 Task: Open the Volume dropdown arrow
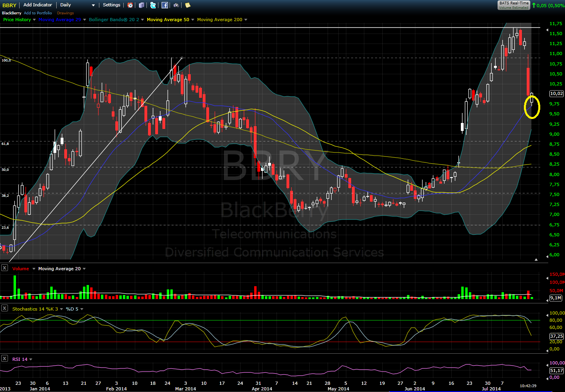(34, 269)
